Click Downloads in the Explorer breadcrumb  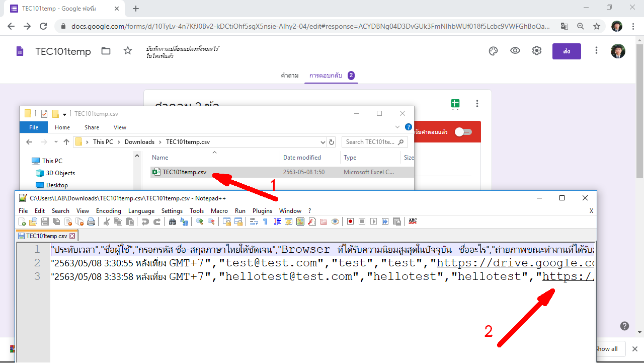pyautogui.click(x=139, y=142)
